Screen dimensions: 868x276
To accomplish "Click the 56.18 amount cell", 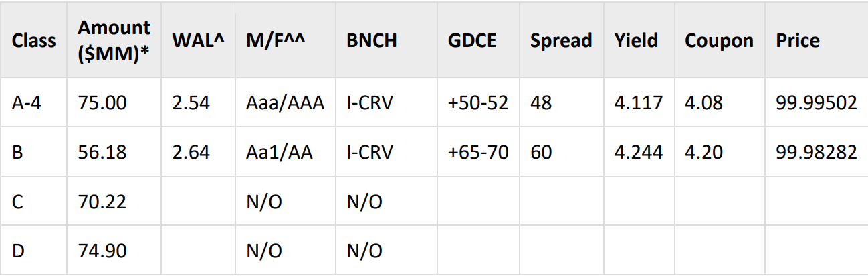I will pos(102,152).
